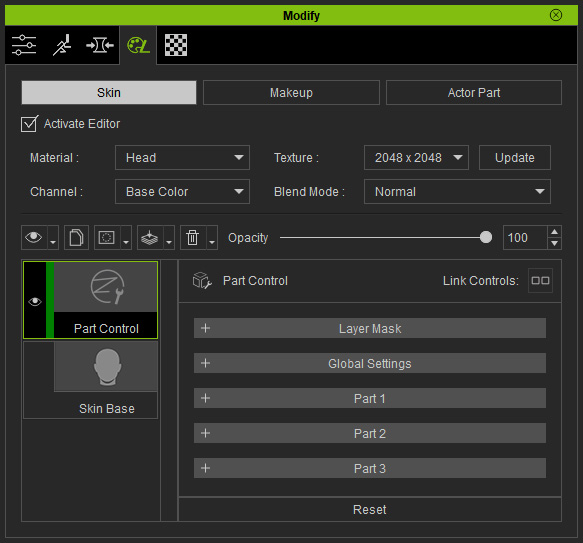
Task: Open the arrow beside the merge layers icon
Action: (x=169, y=237)
